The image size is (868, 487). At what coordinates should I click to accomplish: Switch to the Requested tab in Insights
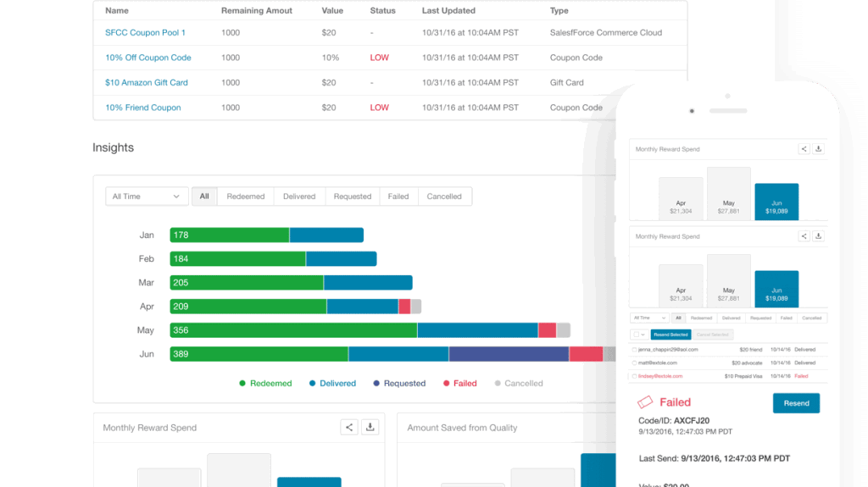352,196
